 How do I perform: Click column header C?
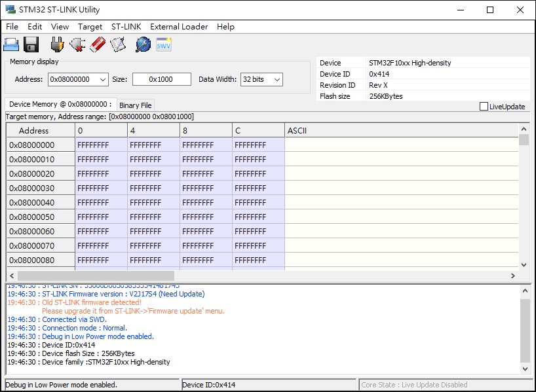259,130
